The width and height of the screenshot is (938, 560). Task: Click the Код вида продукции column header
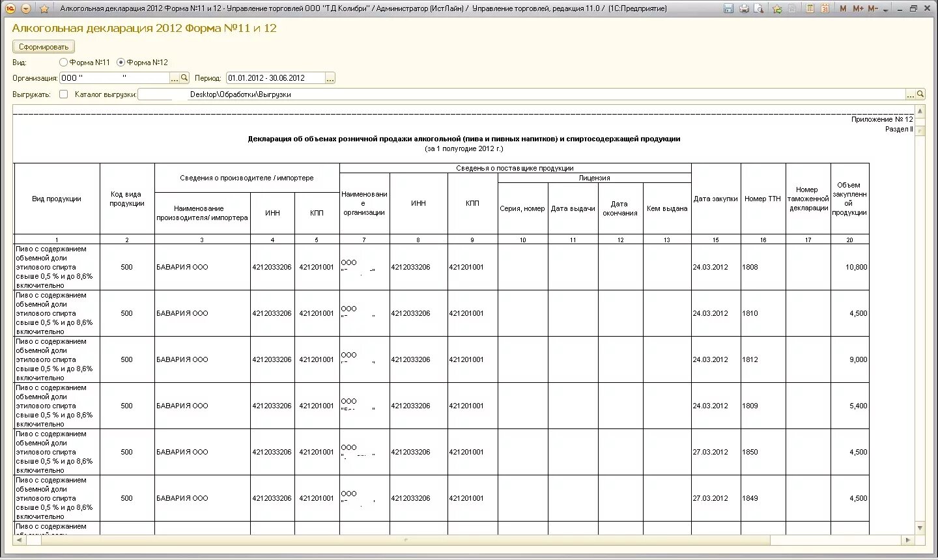click(x=127, y=199)
